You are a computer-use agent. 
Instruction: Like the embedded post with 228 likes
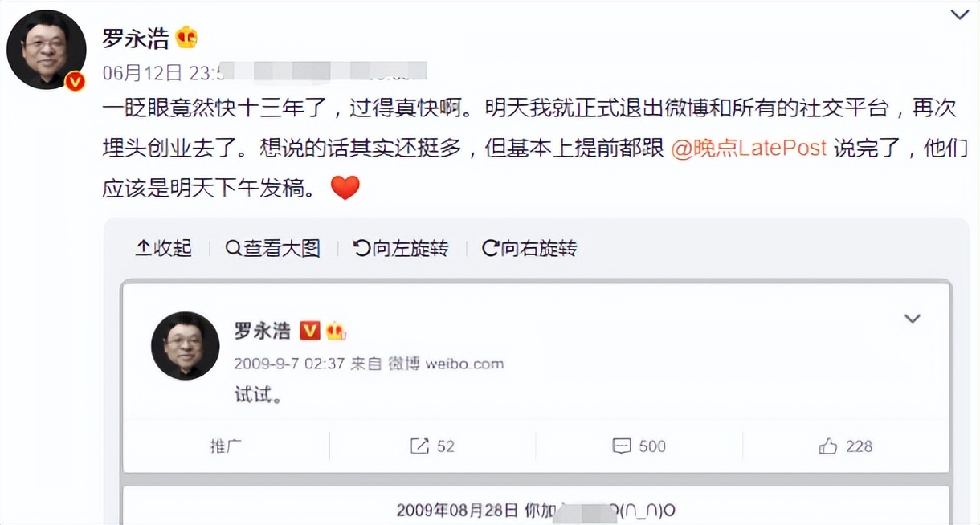click(846, 446)
